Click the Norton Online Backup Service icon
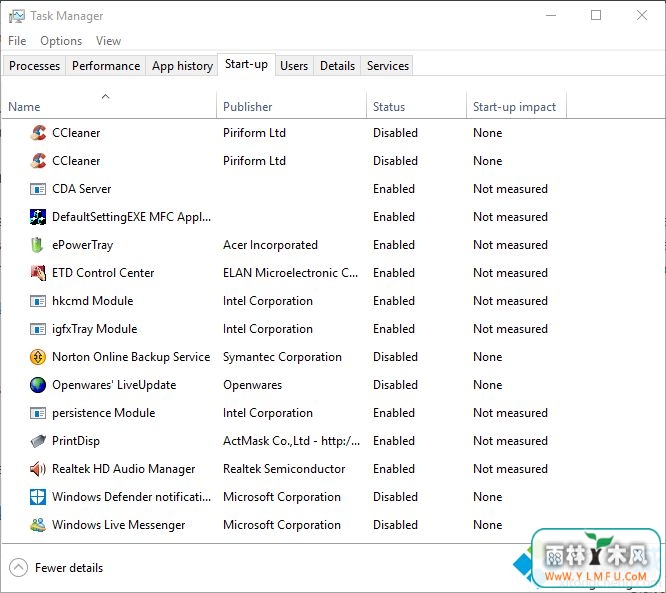 click(38, 357)
